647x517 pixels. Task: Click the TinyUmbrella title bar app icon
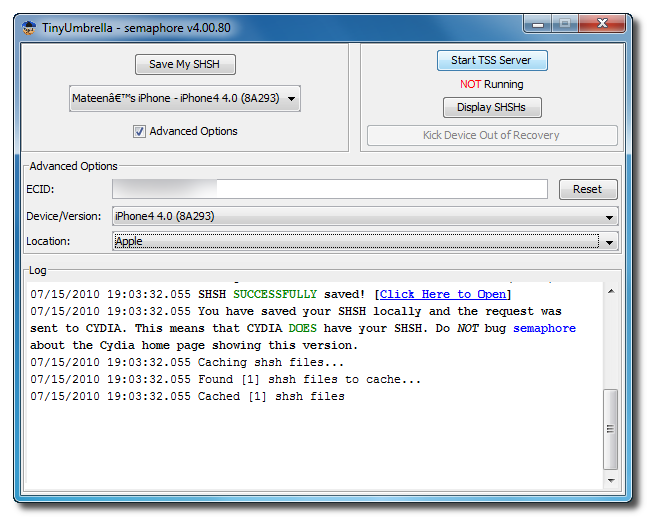28,28
